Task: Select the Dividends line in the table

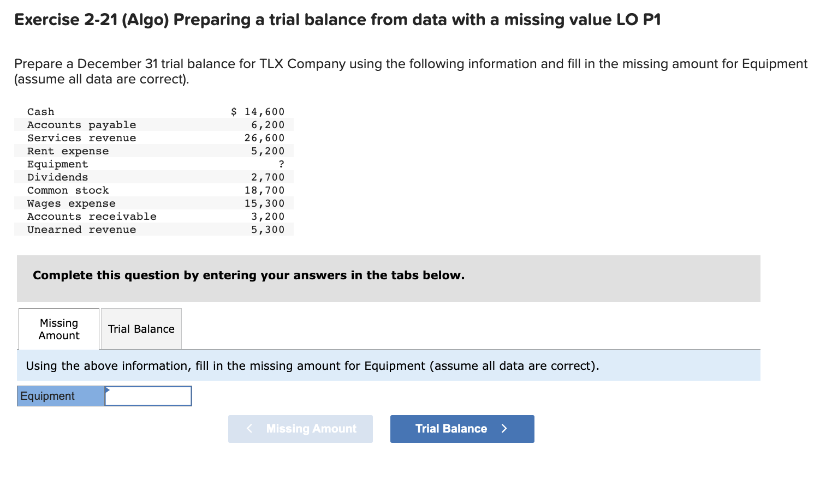Action: pos(153,177)
